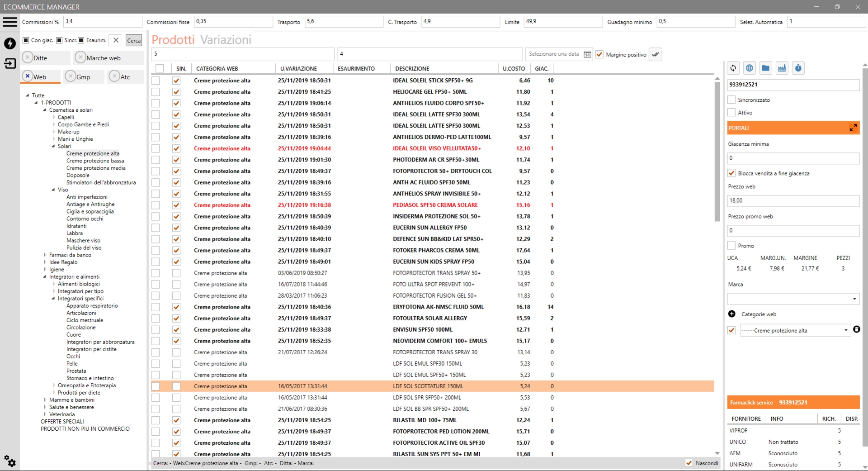Uncheck Blocca vendita a fine giacenza
The height and width of the screenshot is (471, 868).
[731, 173]
